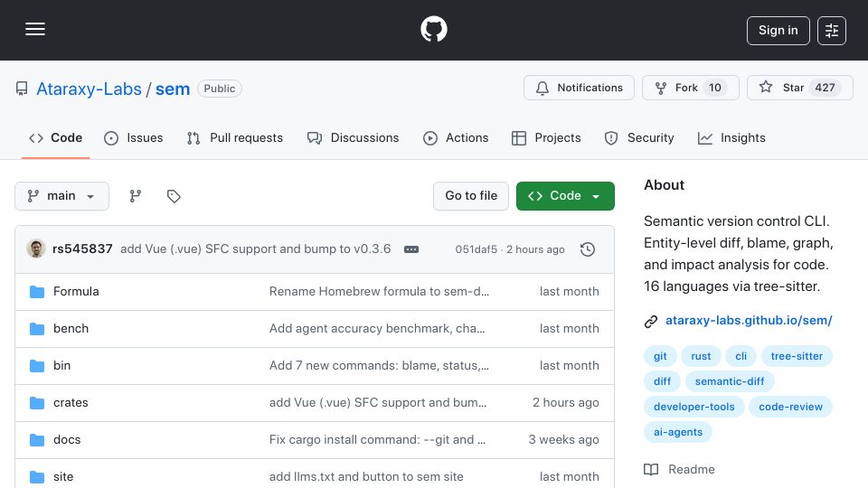
Task: Click the Go to file button
Action: point(471,196)
